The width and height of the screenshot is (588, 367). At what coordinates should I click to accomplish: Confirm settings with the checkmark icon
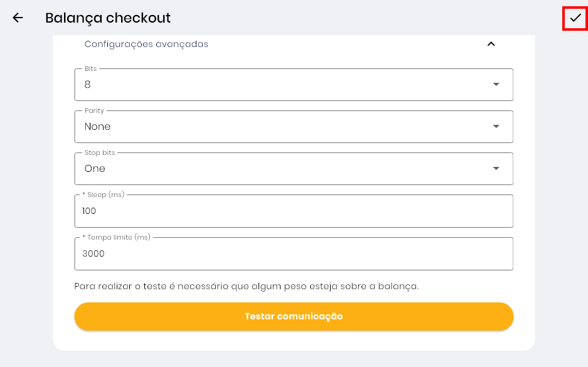point(575,18)
